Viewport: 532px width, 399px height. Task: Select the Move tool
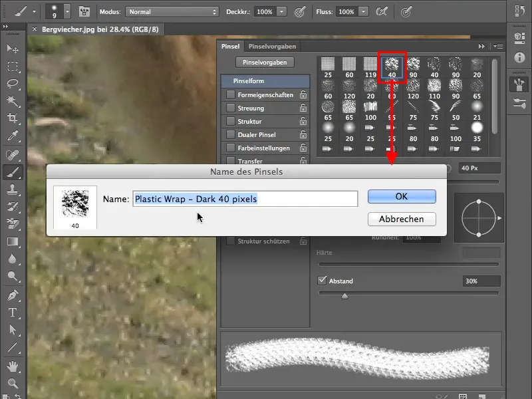tap(13, 49)
